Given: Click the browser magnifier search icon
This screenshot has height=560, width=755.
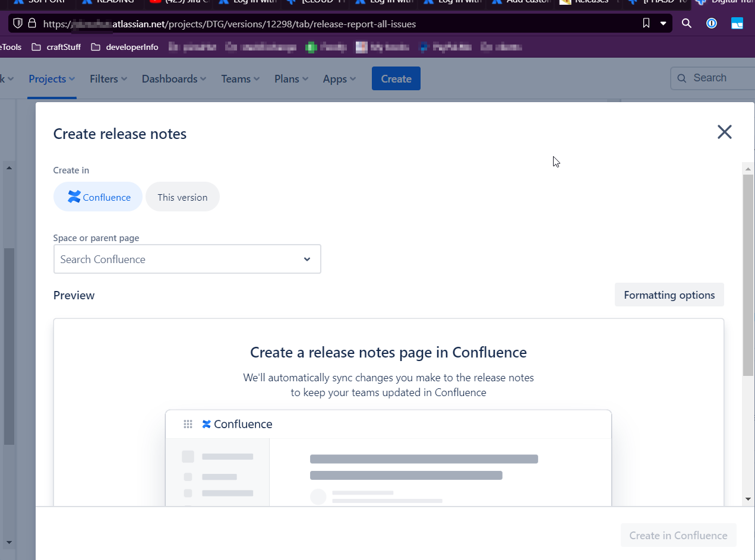Looking at the screenshot, I should coord(687,24).
